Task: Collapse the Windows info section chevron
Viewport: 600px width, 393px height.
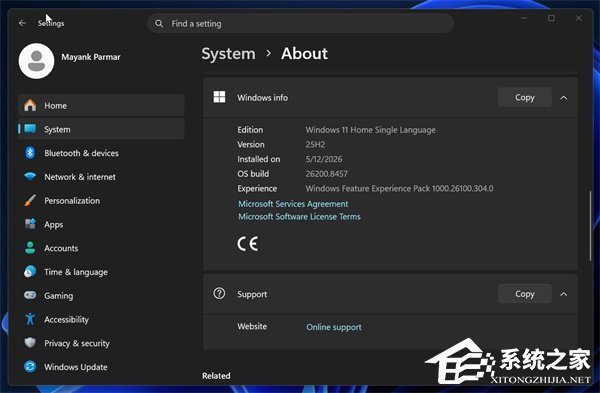Action: click(x=564, y=98)
